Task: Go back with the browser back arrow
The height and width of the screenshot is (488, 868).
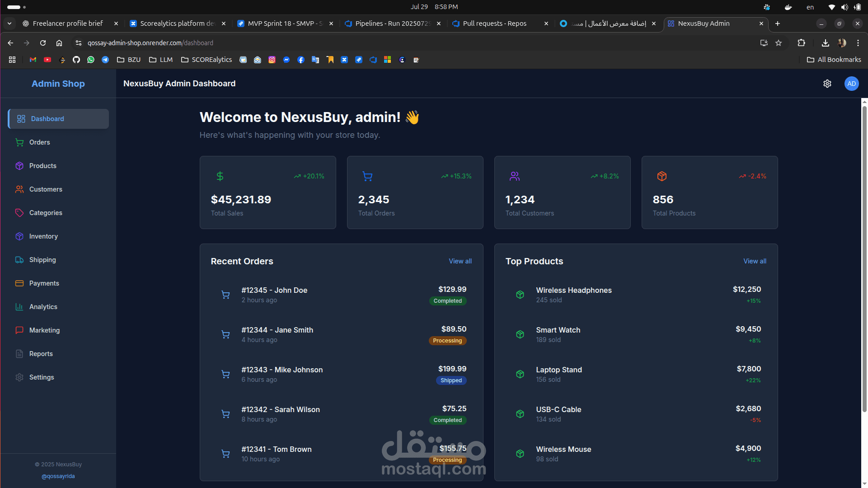Action: point(10,43)
